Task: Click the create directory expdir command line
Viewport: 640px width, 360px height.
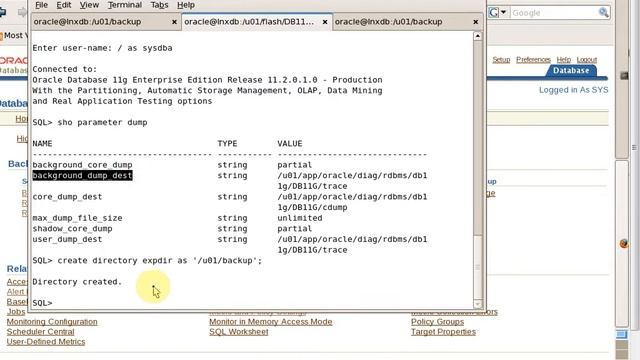Action: [x=147, y=260]
